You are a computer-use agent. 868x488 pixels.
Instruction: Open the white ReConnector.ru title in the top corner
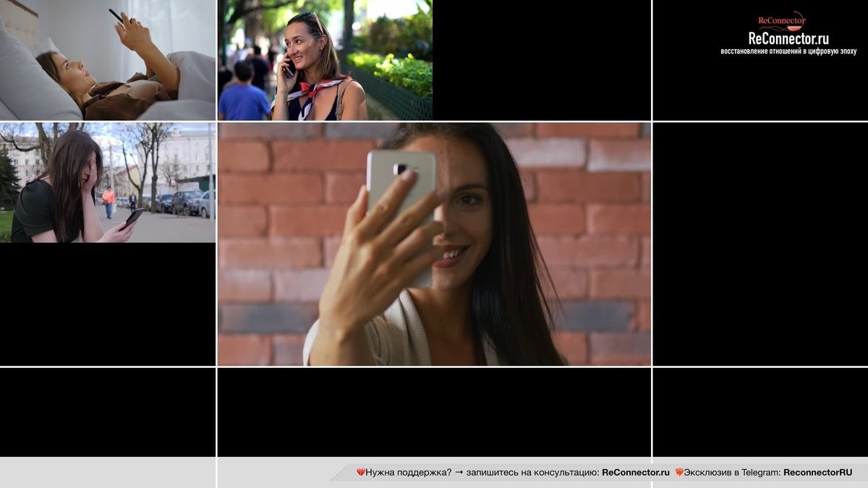pos(788,39)
